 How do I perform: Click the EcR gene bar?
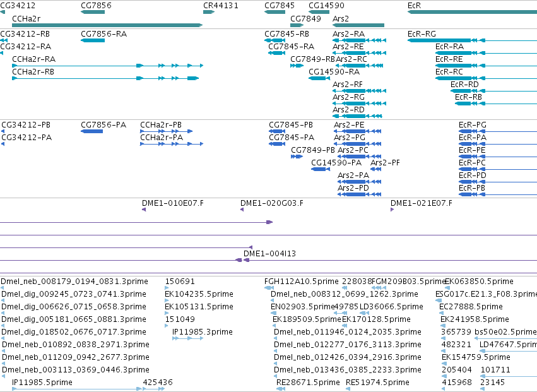pos(472,12)
